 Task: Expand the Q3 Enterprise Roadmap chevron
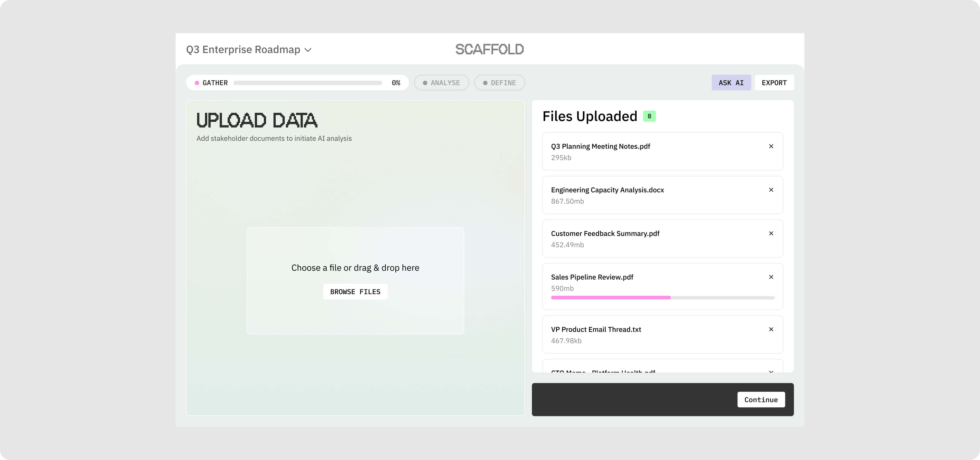pos(308,50)
